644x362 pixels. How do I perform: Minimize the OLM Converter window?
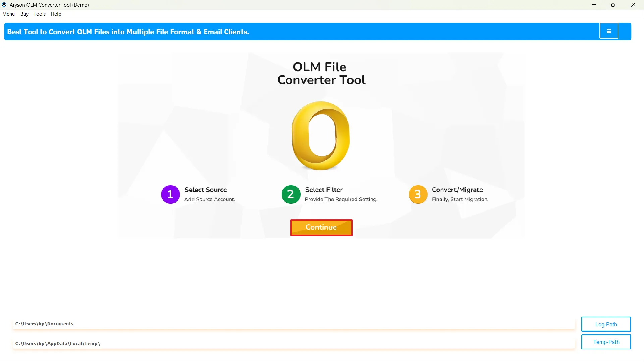(x=594, y=5)
